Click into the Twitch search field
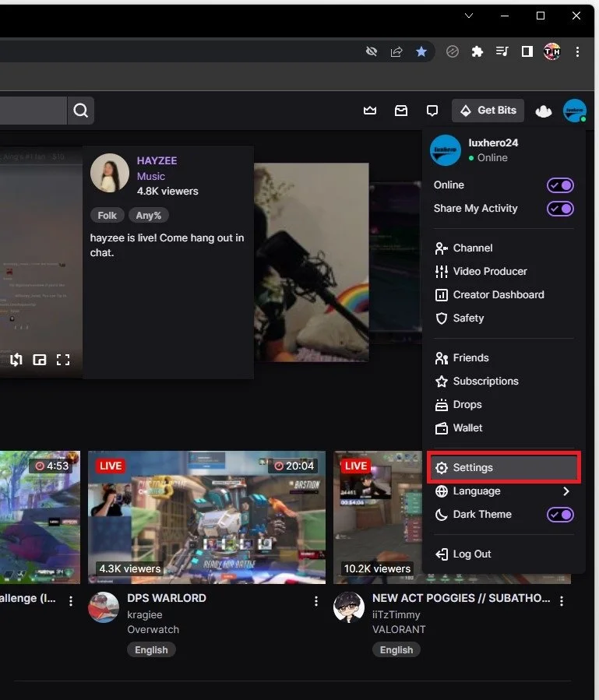 [x=33, y=111]
